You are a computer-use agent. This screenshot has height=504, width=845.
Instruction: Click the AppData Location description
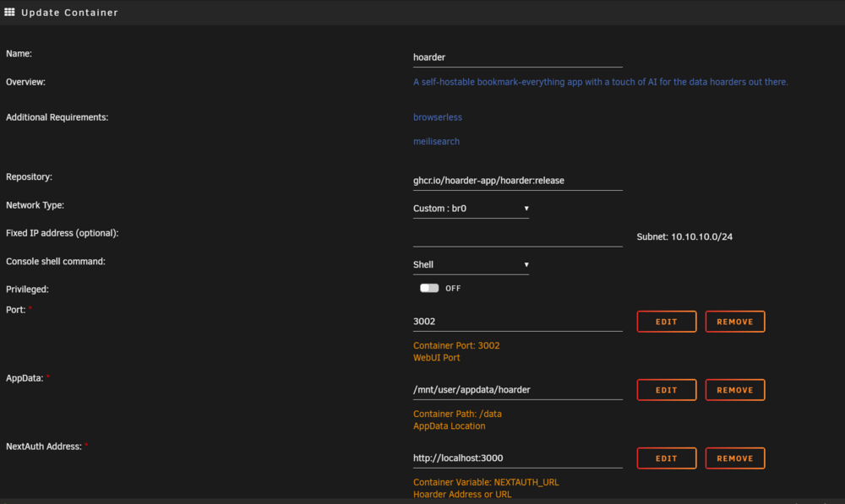[449, 426]
